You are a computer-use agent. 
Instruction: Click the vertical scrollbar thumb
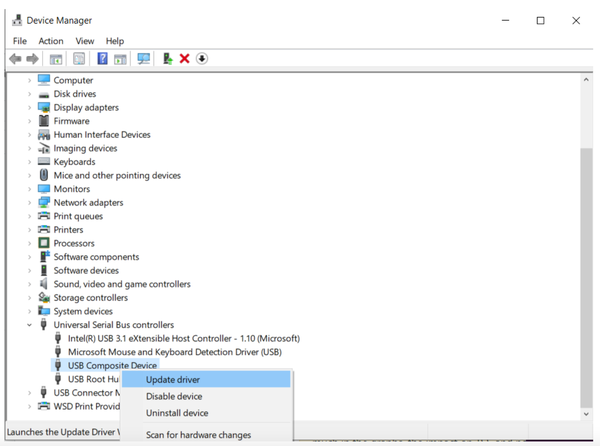point(586,278)
